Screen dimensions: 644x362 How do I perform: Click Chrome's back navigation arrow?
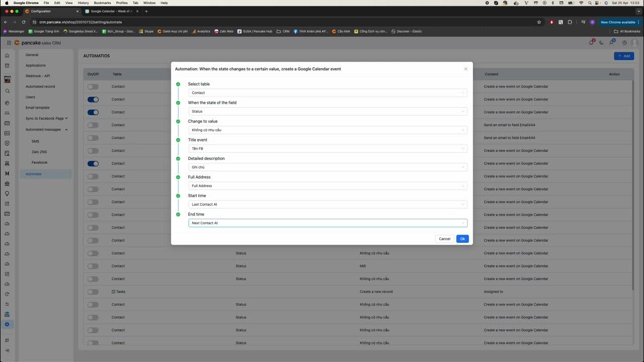pos(6,22)
